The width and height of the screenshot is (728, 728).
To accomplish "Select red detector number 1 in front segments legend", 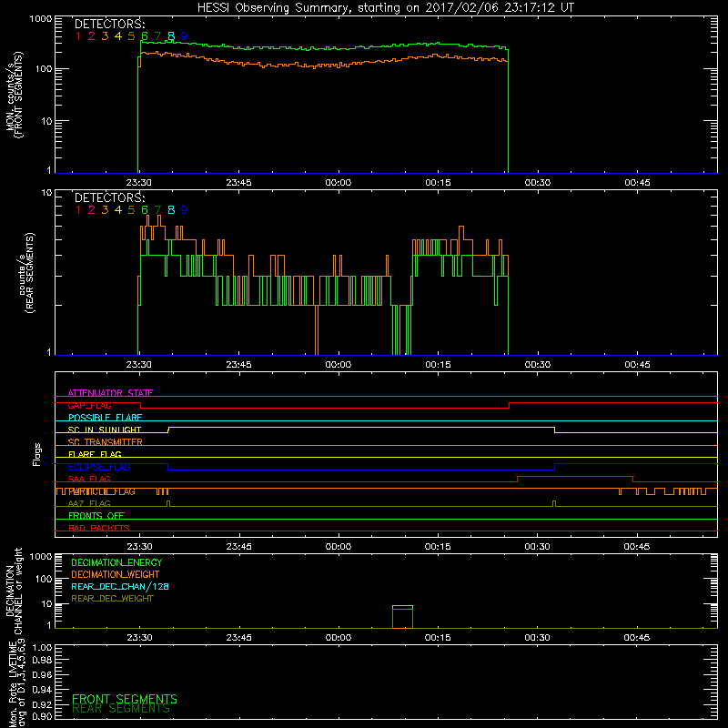I will pos(78,36).
